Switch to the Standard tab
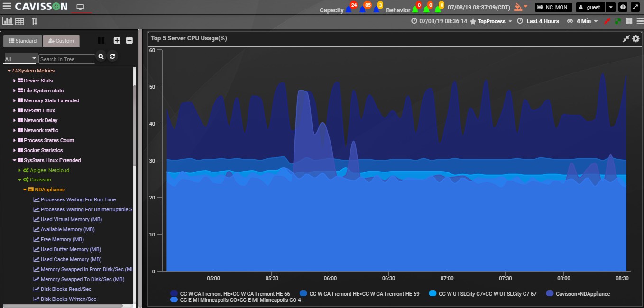 pyautogui.click(x=23, y=41)
